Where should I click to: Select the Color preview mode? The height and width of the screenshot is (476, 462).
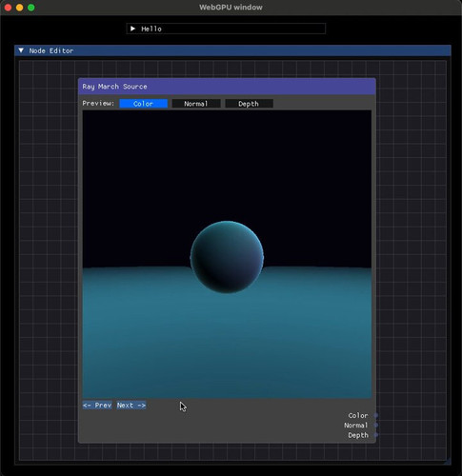143,104
